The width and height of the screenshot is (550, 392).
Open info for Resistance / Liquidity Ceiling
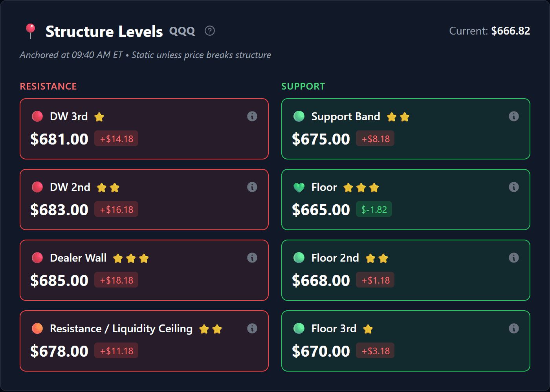pos(252,328)
